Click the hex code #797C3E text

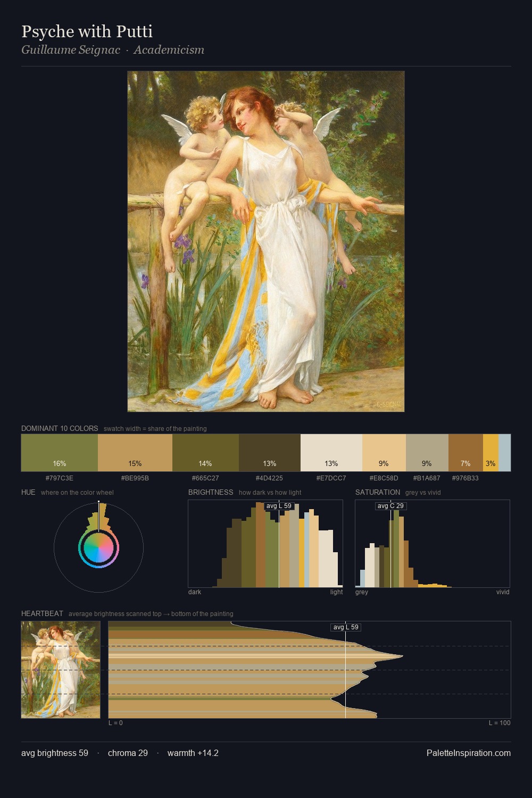tap(60, 478)
